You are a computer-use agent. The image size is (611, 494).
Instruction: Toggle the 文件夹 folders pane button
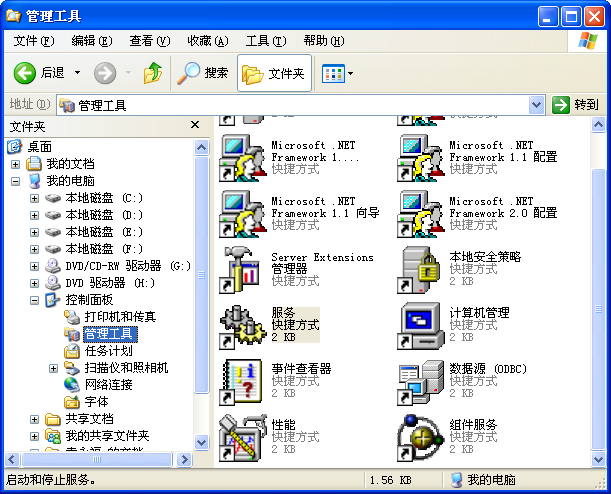pos(274,73)
